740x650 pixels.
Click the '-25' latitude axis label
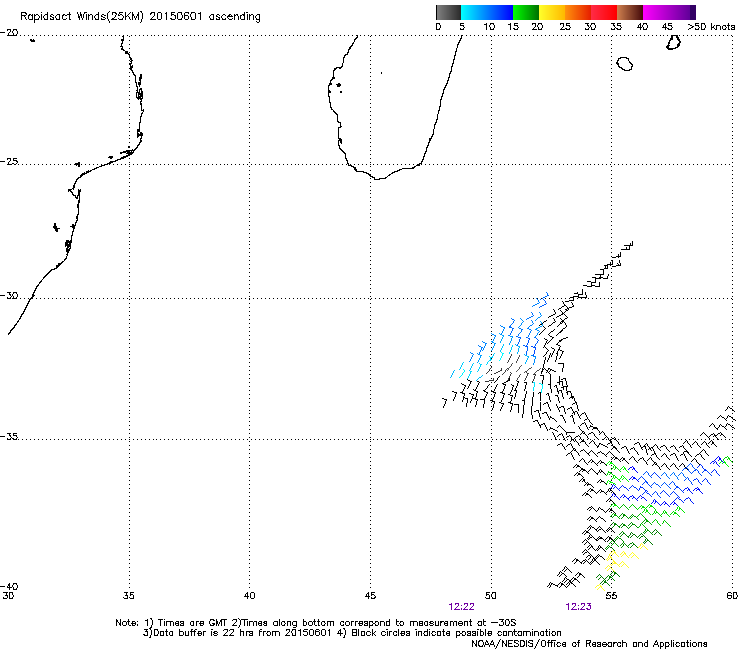9,161
